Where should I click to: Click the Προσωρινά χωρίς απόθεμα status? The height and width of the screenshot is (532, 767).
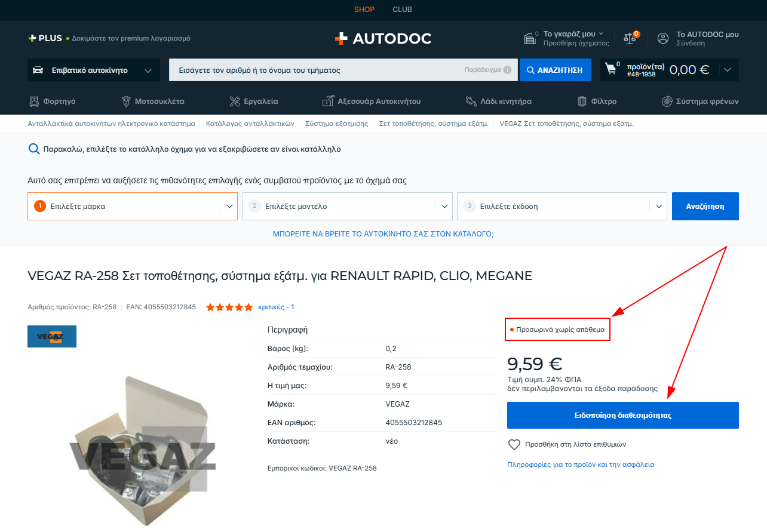point(557,329)
